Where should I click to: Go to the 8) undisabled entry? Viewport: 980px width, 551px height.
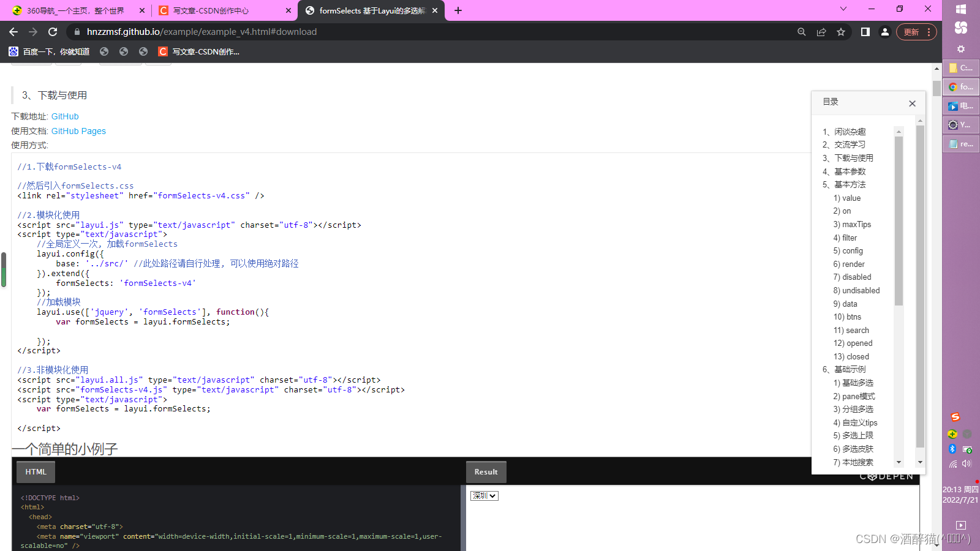856,290
